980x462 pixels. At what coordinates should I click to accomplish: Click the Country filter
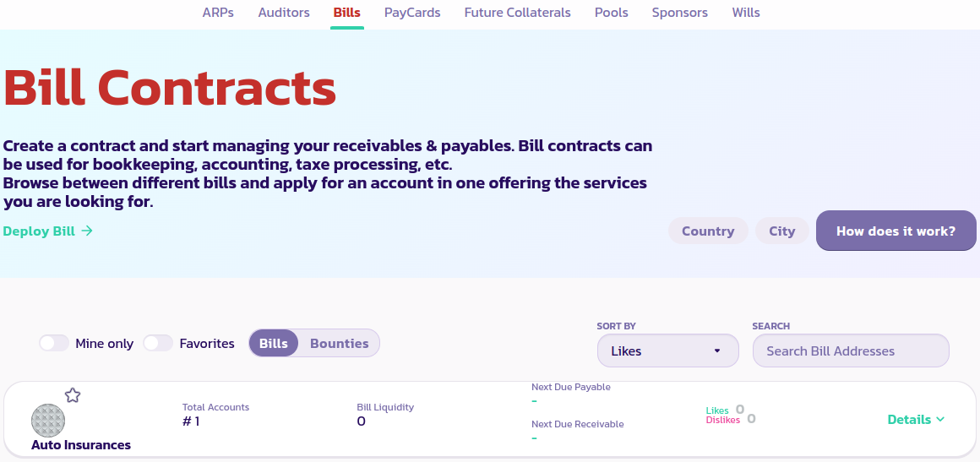708,231
